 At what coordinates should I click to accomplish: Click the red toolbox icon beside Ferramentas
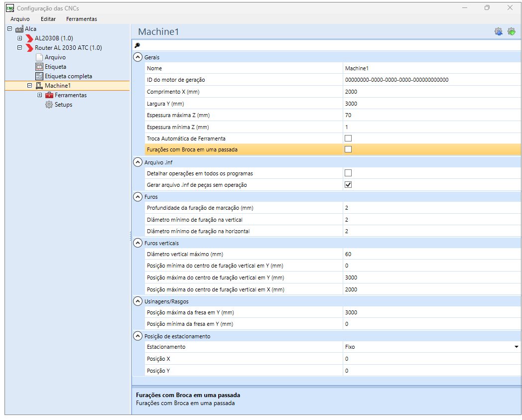[49, 95]
